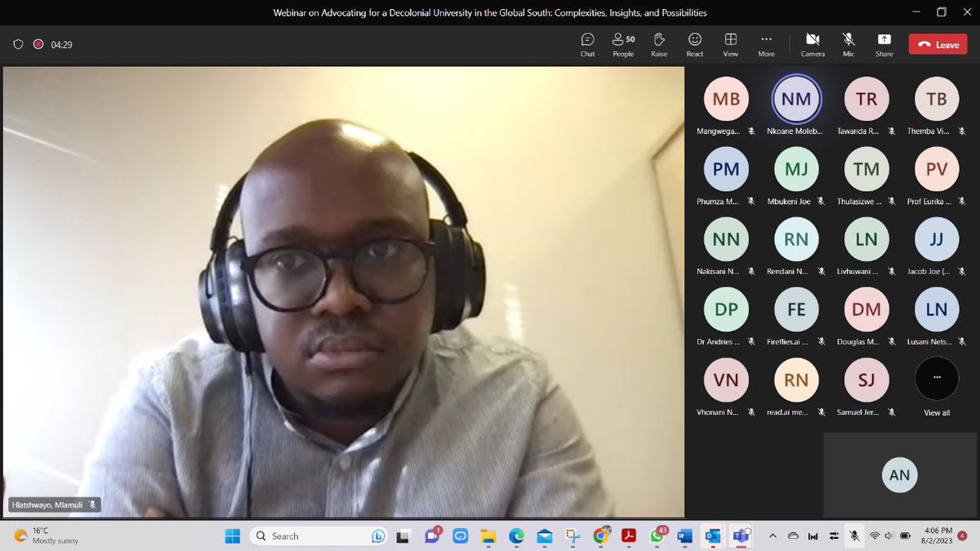Leave the meeting
This screenshot has width=980, height=551.
pyautogui.click(x=938, y=45)
